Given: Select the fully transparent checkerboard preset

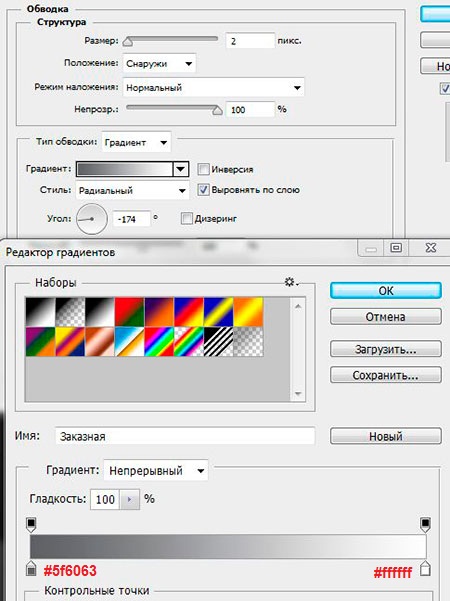Looking at the screenshot, I should click(248, 342).
